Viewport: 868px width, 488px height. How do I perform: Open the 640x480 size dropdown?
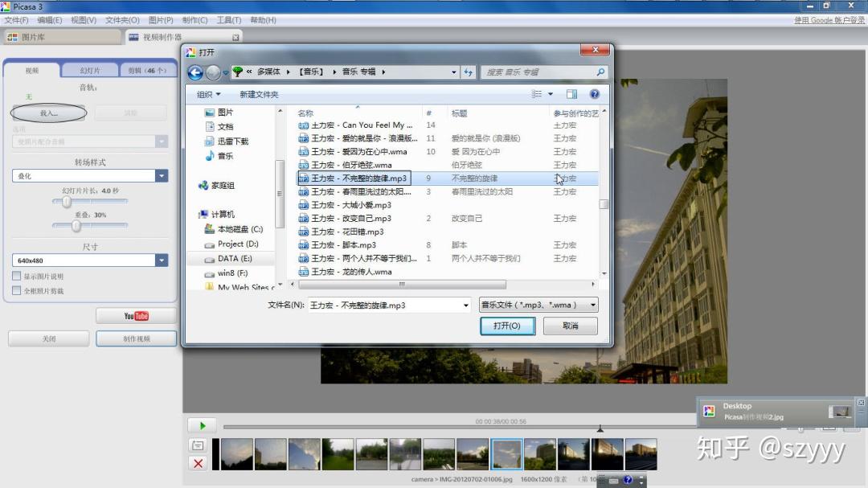[162, 260]
